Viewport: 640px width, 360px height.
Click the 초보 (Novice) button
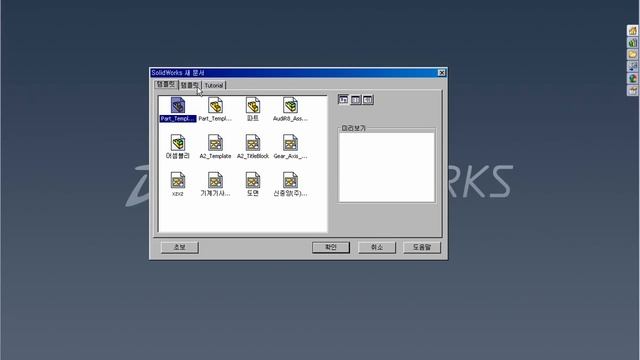coord(180,247)
